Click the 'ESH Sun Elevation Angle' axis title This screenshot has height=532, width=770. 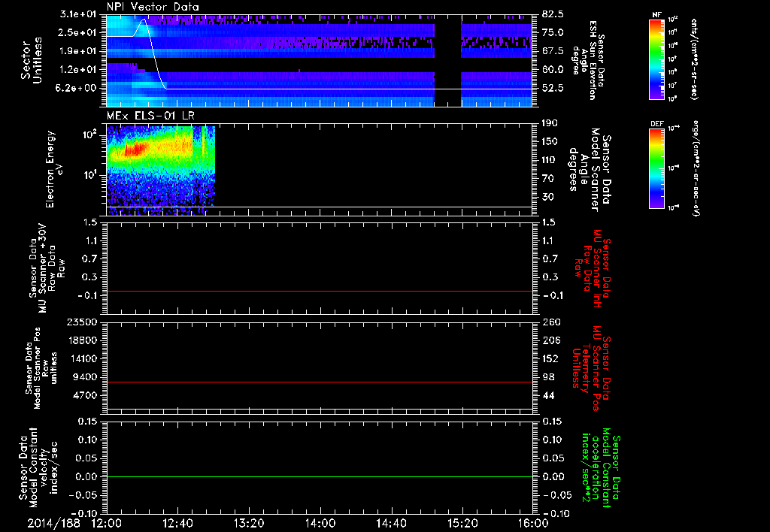[587, 60]
